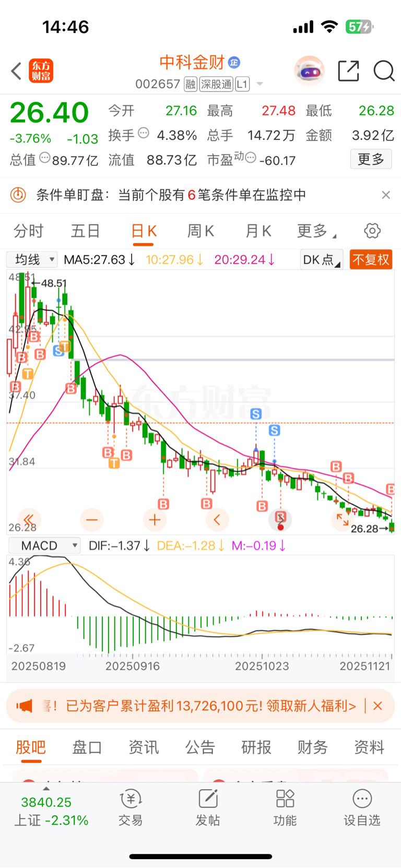The image size is (401, 868).
Task: Tap the double-left fast rewind chart button
Action: tap(29, 519)
